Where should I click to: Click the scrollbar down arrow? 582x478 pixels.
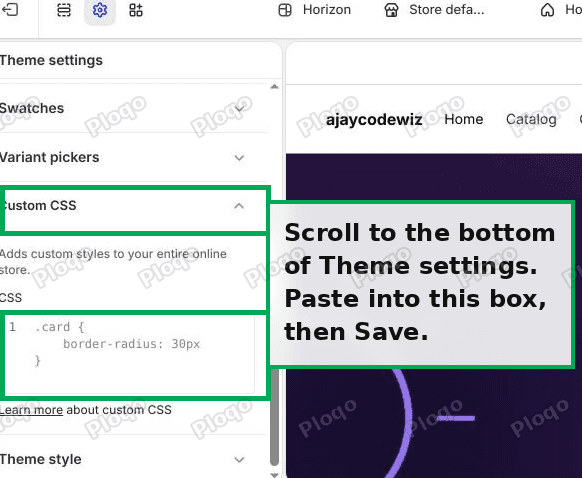point(275,474)
